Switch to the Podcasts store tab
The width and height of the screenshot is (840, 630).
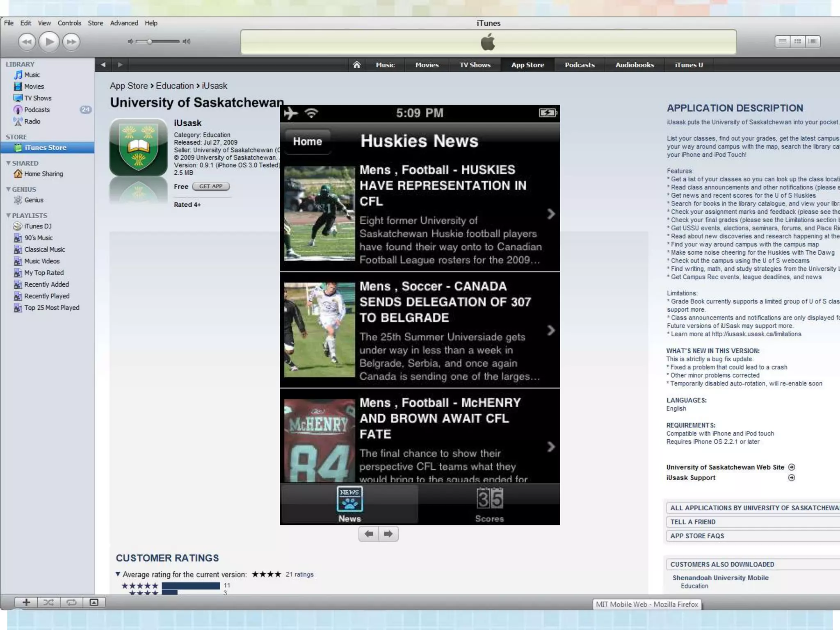[x=579, y=65]
